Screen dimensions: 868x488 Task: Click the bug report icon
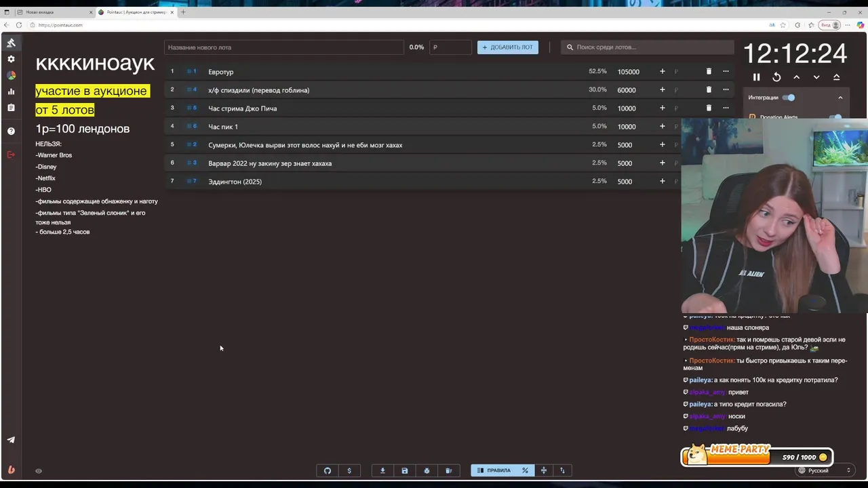(427, 470)
